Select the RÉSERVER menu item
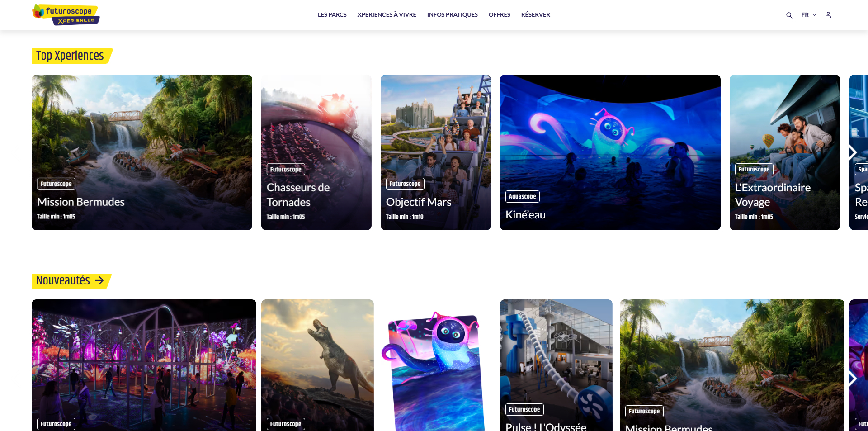 click(535, 15)
